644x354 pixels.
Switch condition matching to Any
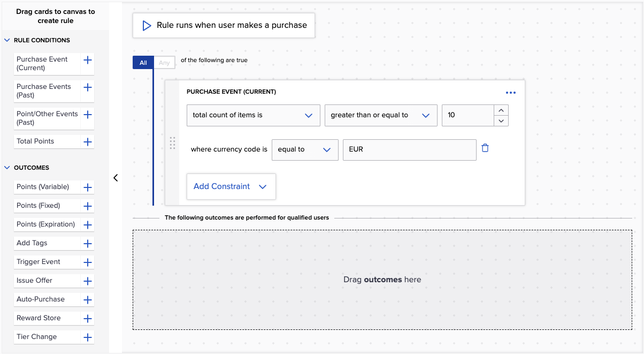164,63
